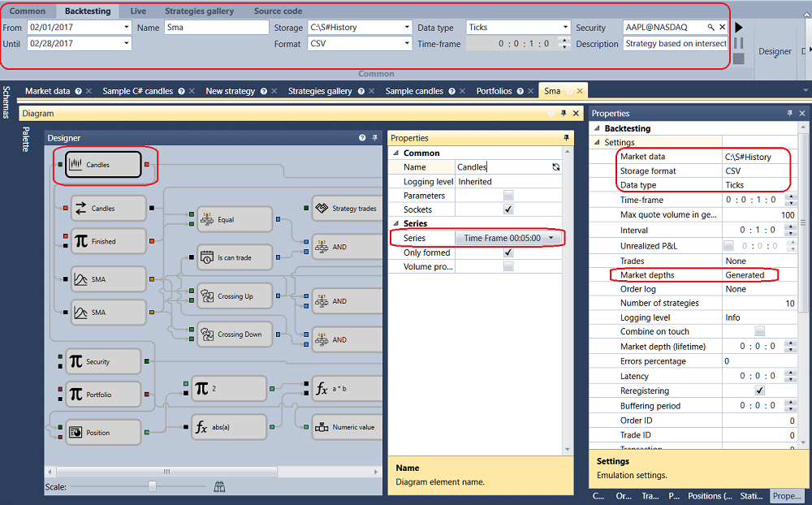Open the Data type Ticks dropdown
The image size is (812, 505).
click(565, 28)
